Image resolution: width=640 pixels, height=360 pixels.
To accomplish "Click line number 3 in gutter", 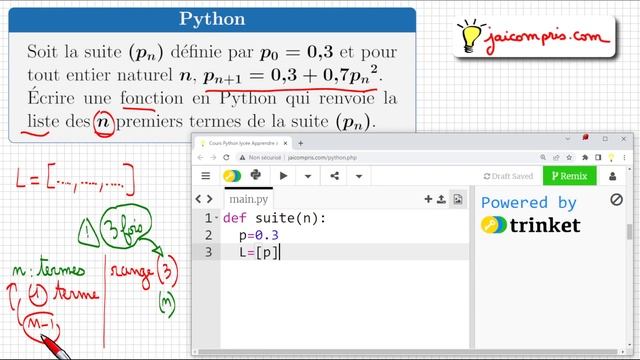I will [208, 252].
